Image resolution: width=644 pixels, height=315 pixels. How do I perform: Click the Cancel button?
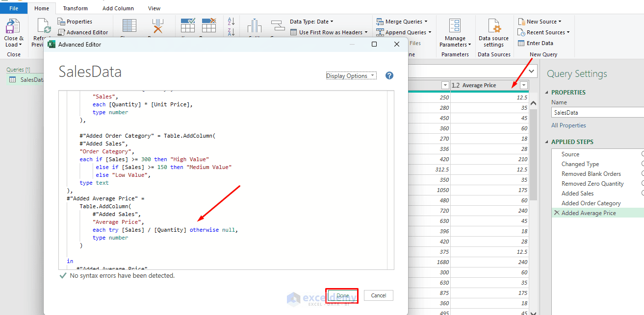tap(379, 295)
